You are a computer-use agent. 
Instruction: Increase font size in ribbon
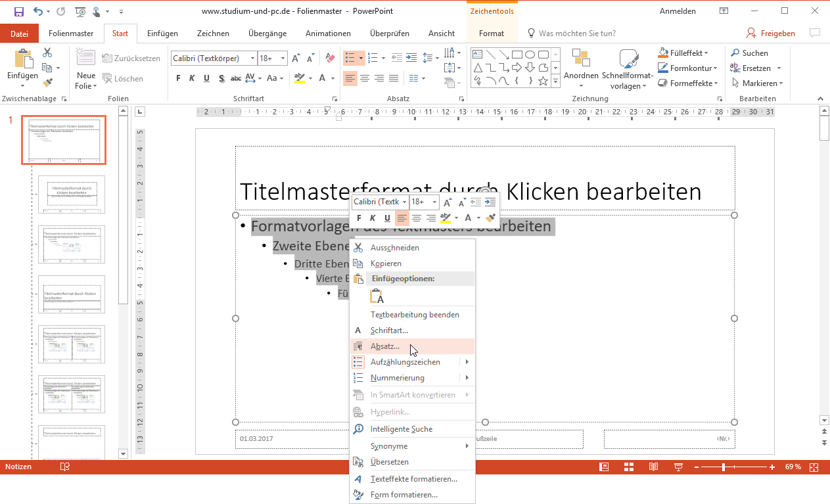pyautogui.click(x=296, y=58)
